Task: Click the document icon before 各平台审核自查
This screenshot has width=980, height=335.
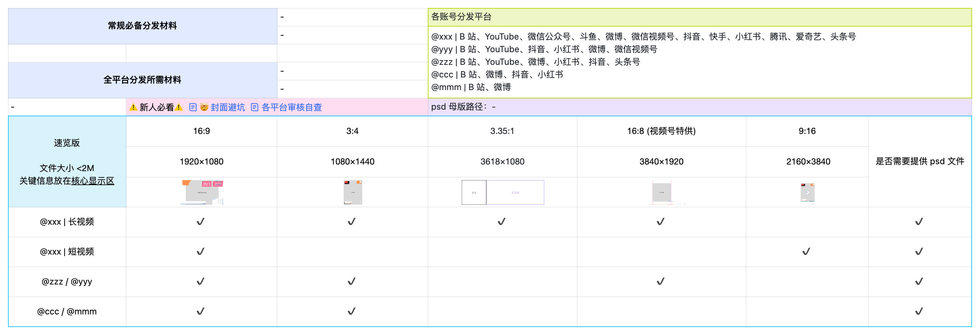Action: pyautogui.click(x=254, y=107)
